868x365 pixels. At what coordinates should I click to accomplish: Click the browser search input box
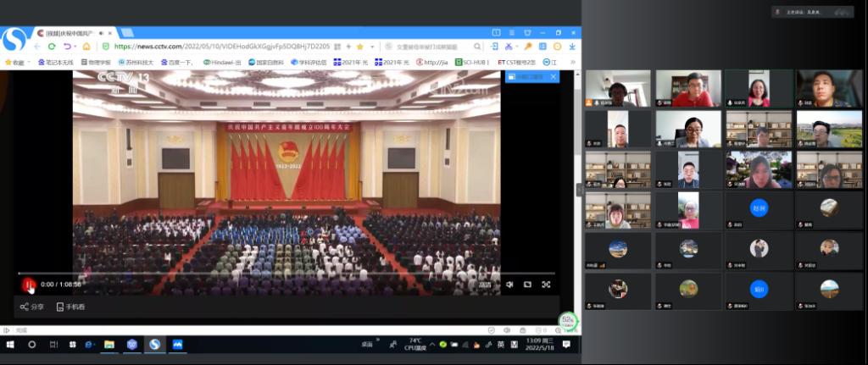click(429, 47)
